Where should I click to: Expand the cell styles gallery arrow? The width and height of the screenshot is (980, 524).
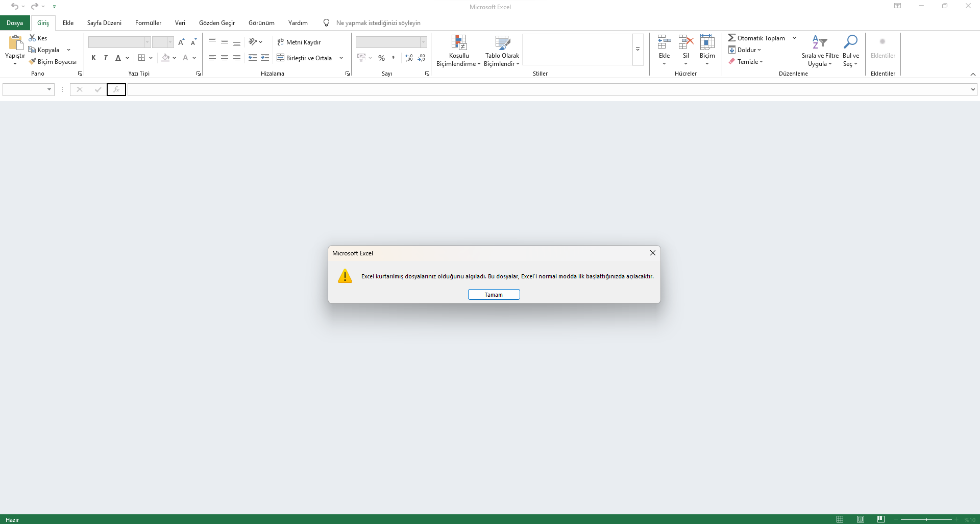pos(638,50)
